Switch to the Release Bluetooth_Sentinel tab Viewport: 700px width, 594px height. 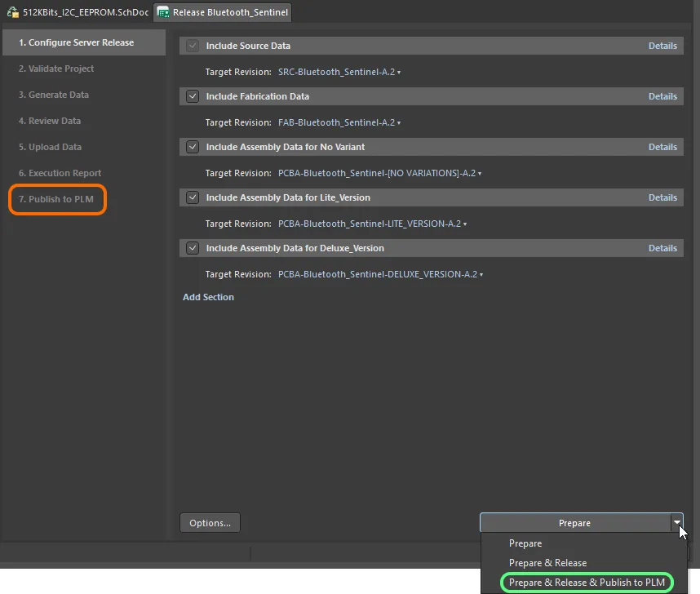223,12
